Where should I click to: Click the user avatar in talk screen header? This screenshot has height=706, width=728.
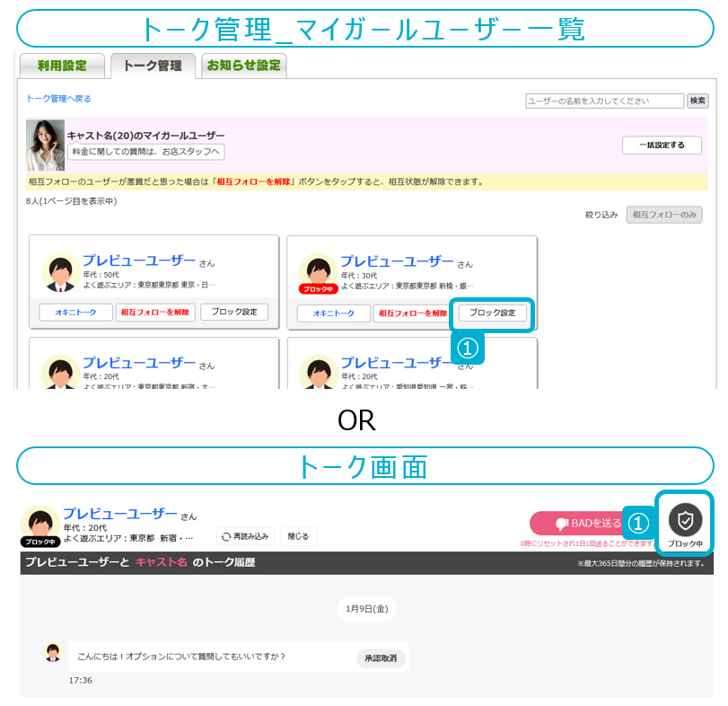40,525
